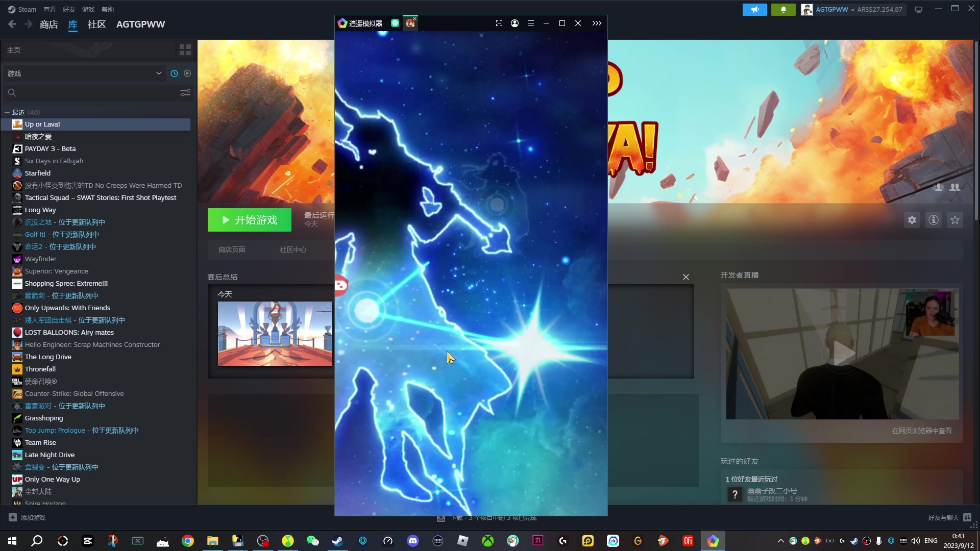Close the post-game summary panel
Screen dimensions: 980x551
pyautogui.click(x=686, y=277)
